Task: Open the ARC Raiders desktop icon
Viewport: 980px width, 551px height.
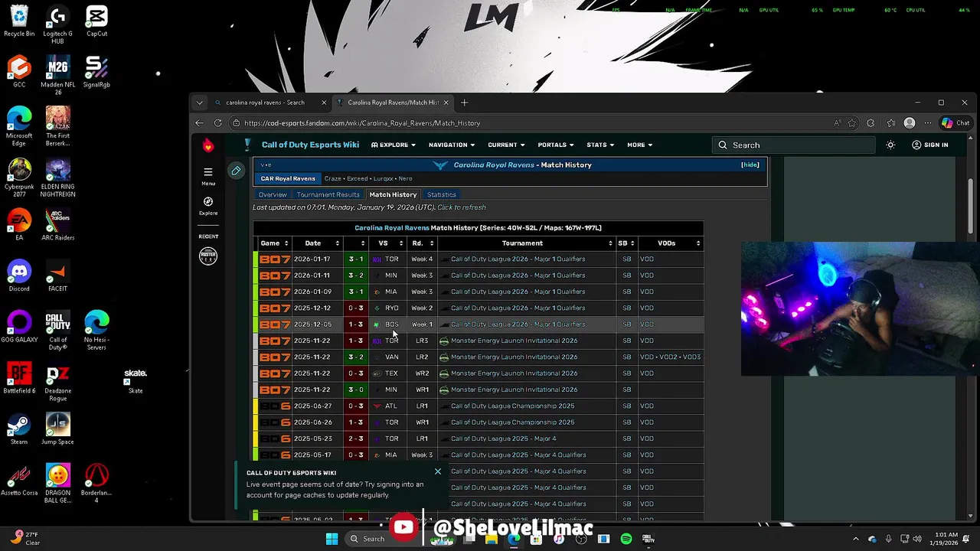Action: (x=57, y=225)
